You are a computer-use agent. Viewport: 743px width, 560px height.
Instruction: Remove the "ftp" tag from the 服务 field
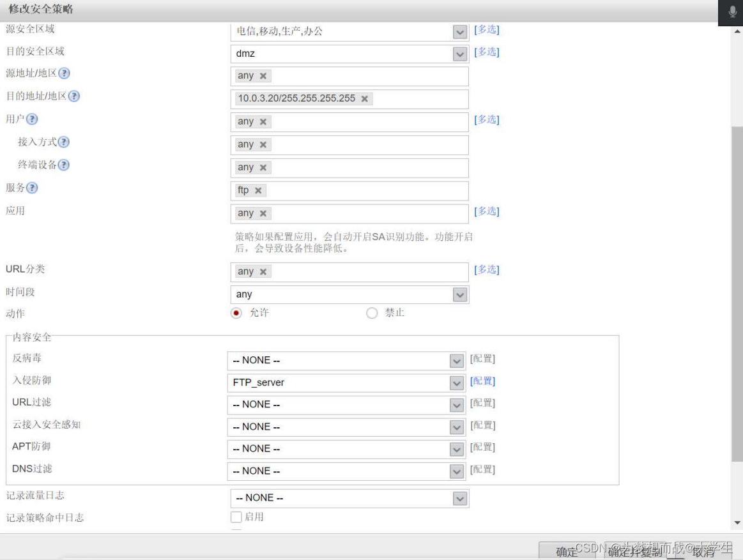[259, 190]
